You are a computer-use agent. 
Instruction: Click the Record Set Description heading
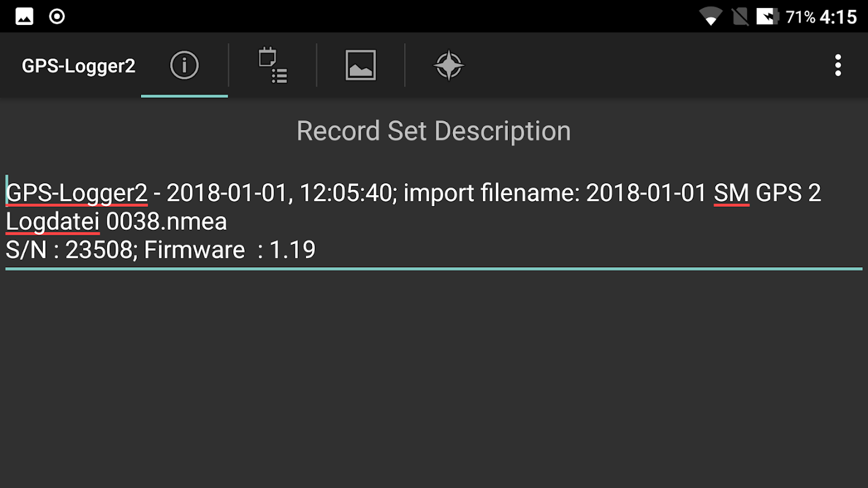[433, 131]
